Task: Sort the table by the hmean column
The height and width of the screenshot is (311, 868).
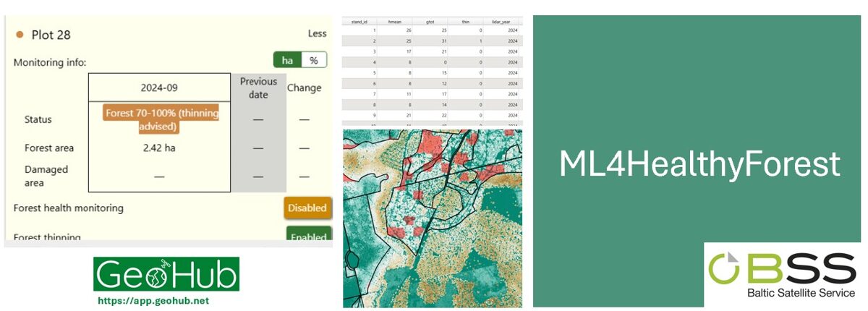Action: [x=396, y=23]
